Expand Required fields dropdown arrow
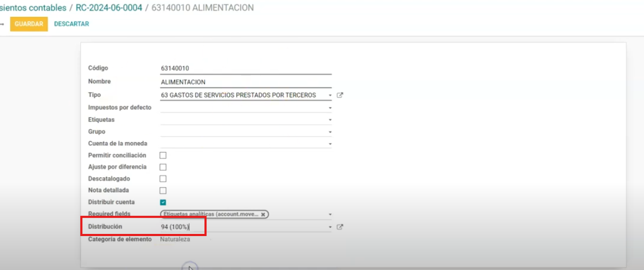Image resolution: width=644 pixels, height=270 pixels. pos(330,214)
